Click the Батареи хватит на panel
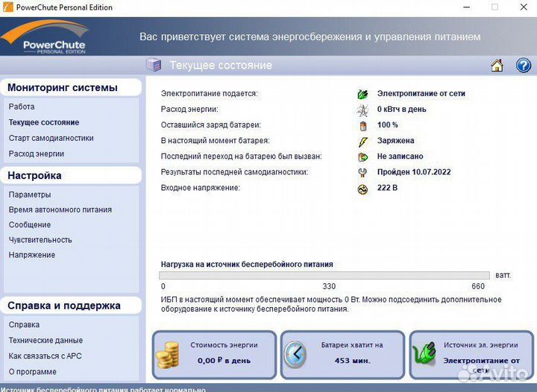This screenshot has width=537, height=392. [342, 355]
